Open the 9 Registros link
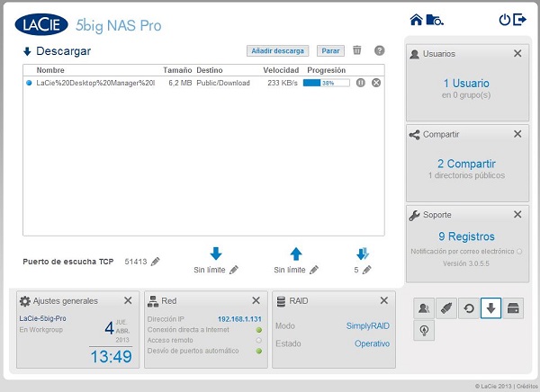 point(466,236)
